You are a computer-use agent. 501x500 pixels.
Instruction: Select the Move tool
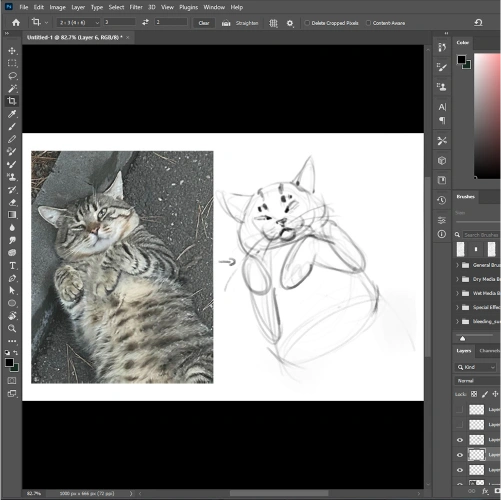12,51
